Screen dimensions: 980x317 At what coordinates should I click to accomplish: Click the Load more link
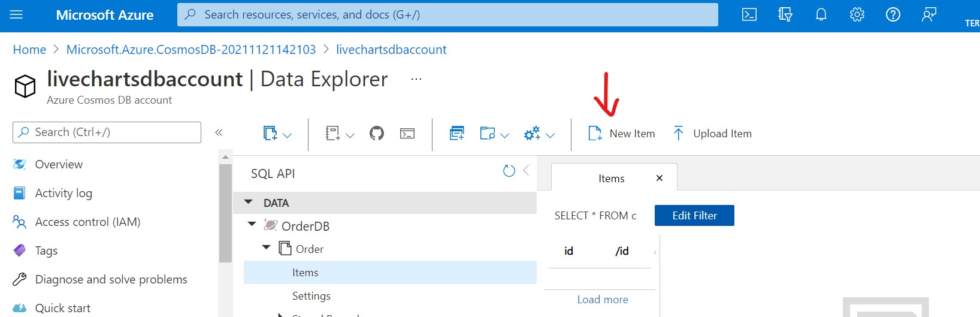[x=603, y=300]
